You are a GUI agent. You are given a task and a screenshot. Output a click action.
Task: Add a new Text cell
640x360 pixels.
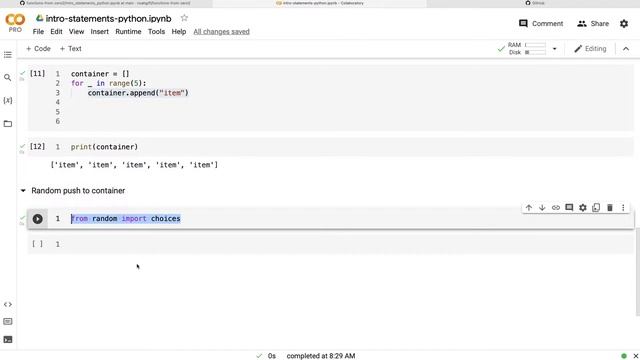[71, 49]
